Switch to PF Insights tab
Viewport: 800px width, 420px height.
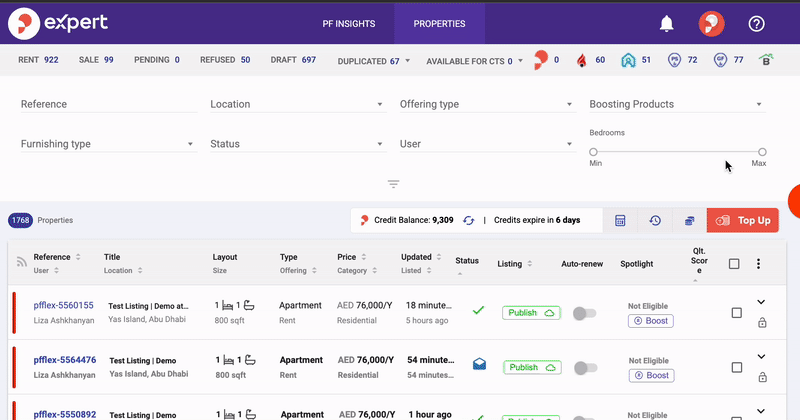348,23
